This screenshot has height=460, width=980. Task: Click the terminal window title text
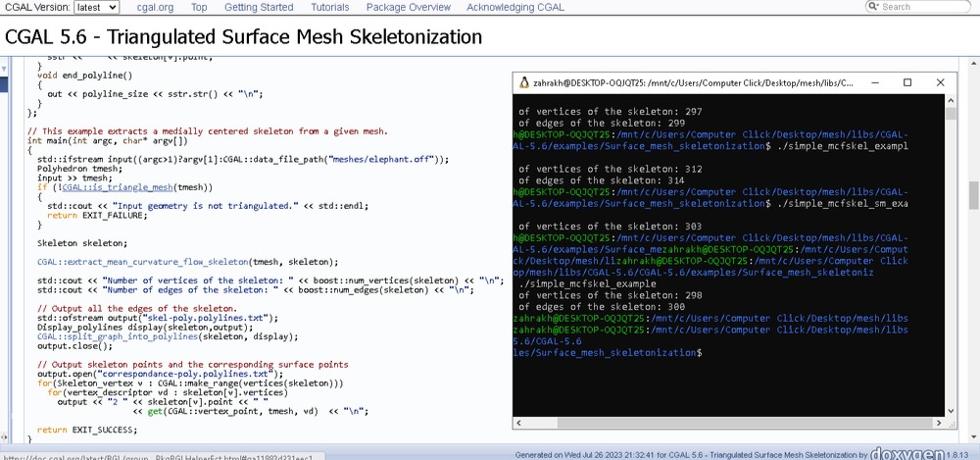[x=694, y=82]
